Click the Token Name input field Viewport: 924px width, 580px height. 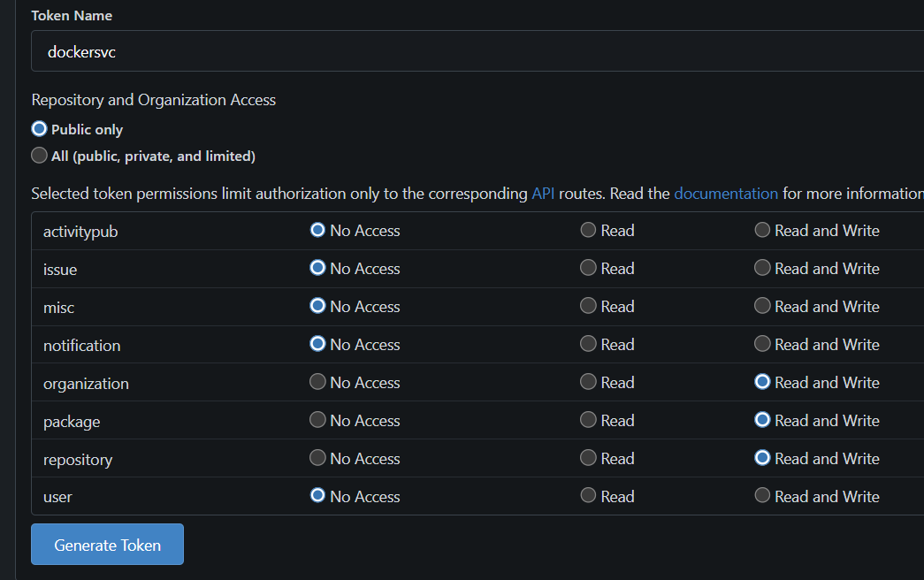click(477, 51)
